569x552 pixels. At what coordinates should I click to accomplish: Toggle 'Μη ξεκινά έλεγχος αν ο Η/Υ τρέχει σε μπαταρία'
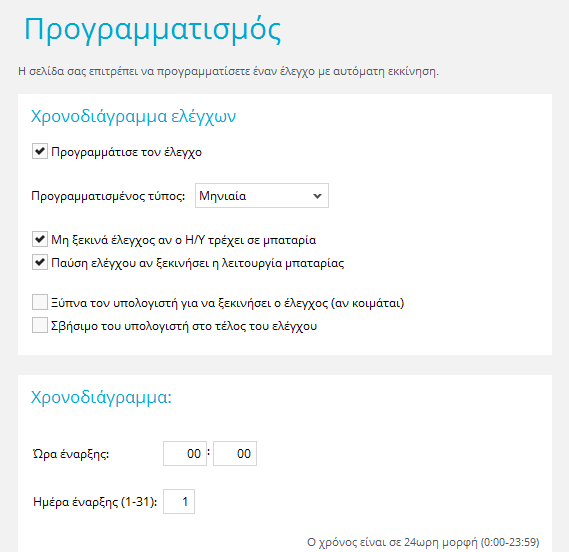tap(40, 239)
